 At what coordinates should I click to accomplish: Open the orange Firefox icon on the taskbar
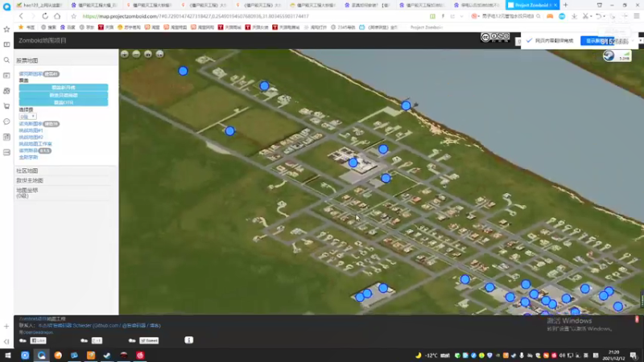pyautogui.click(x=58, y=355)
